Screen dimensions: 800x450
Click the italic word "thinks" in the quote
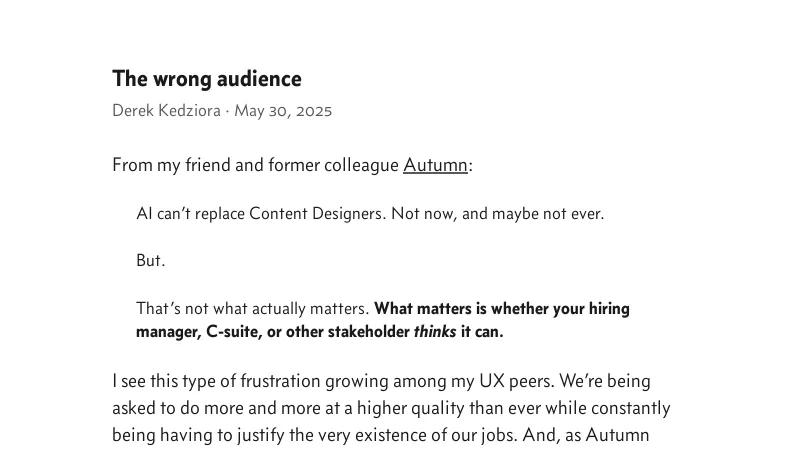click(435, 332)
